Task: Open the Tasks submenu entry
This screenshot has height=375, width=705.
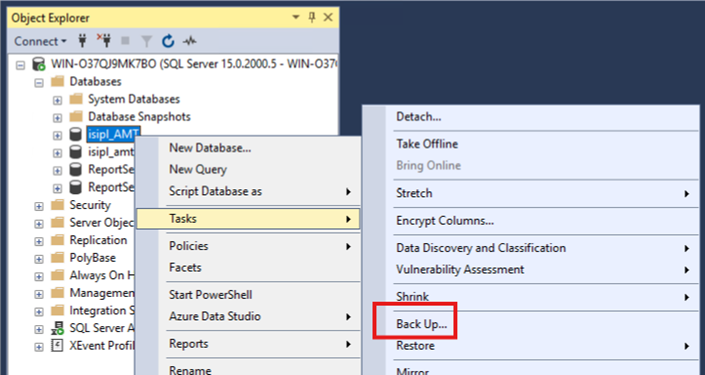Action: click(248, 219)
